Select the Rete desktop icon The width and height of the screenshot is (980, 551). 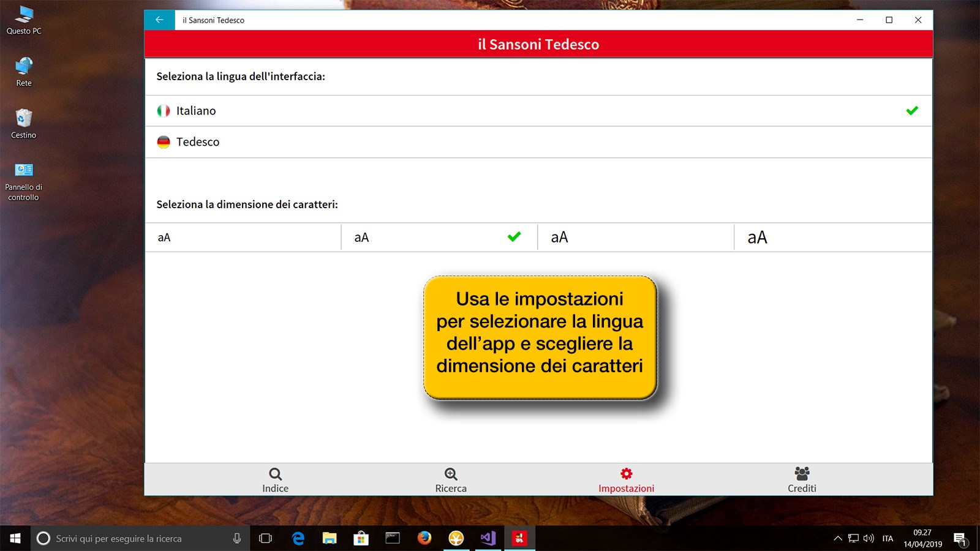pos(24,72)
